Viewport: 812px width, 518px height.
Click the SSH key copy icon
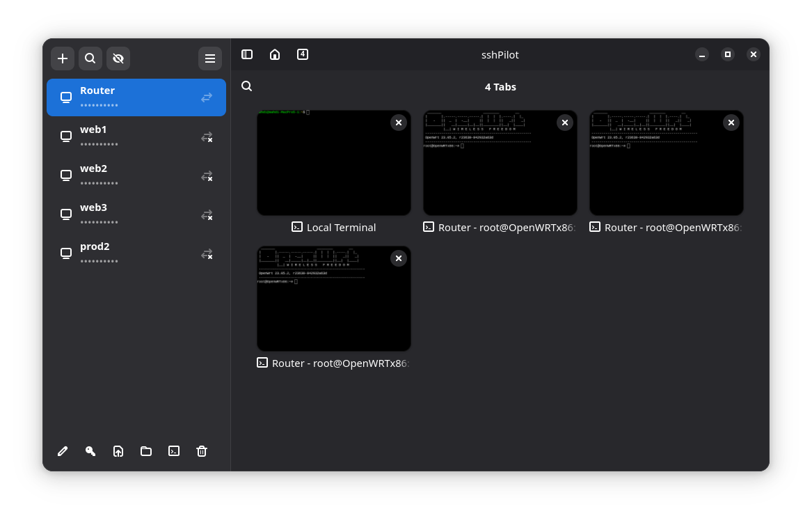tap(90, 451)
